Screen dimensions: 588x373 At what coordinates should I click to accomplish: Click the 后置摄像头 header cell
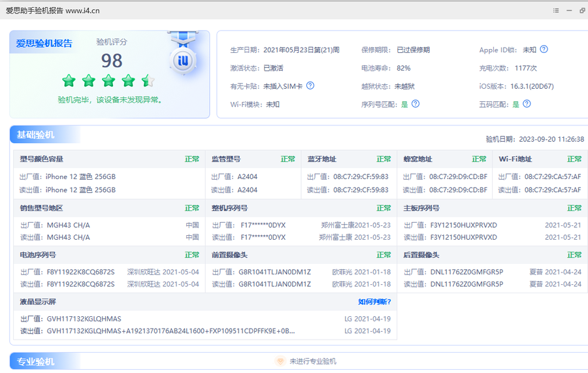pyautogui.click(x=493, y=255)
